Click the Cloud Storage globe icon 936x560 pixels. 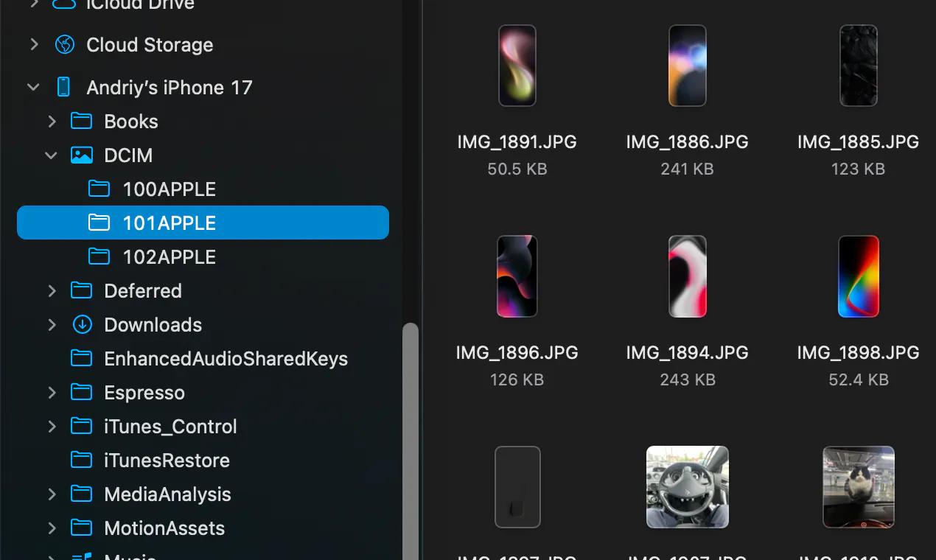coord(65,45)
